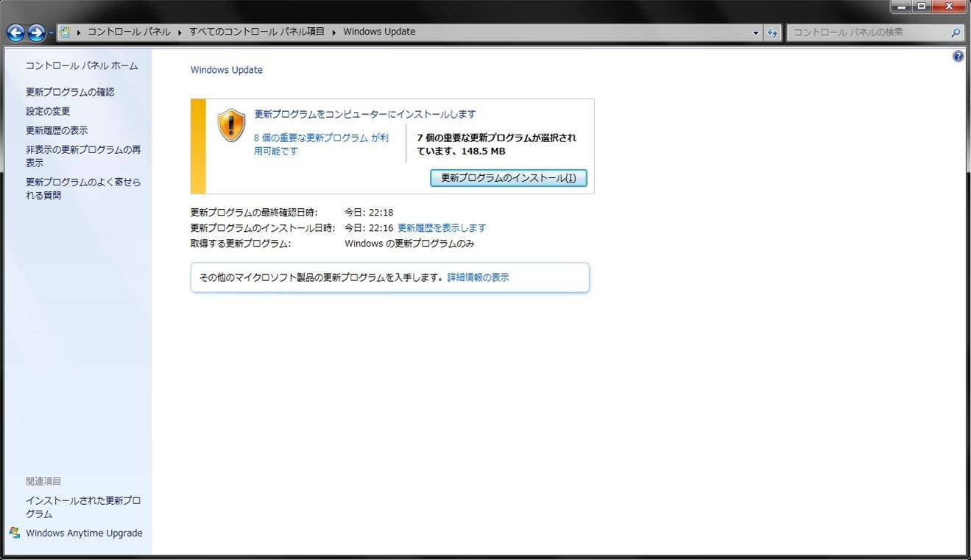This screenshot has height=560, width=971.
Task: Click the 更新プログラムをコンピューターにインストールします heading
Action: click(x=365, y=114)
